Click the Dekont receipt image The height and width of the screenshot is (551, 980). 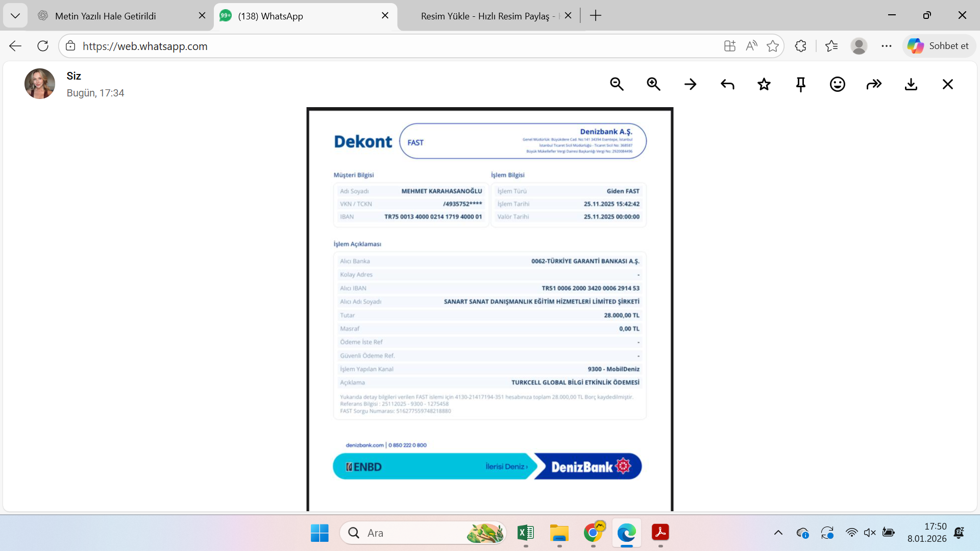coord(490,309)
